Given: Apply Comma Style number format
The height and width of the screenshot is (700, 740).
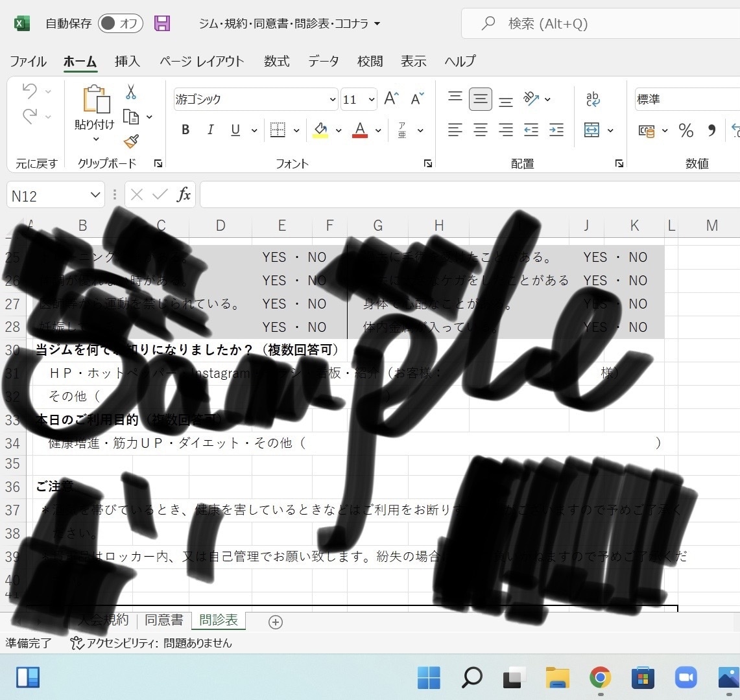Looking at the screenshot, I should tap(711, 130).
